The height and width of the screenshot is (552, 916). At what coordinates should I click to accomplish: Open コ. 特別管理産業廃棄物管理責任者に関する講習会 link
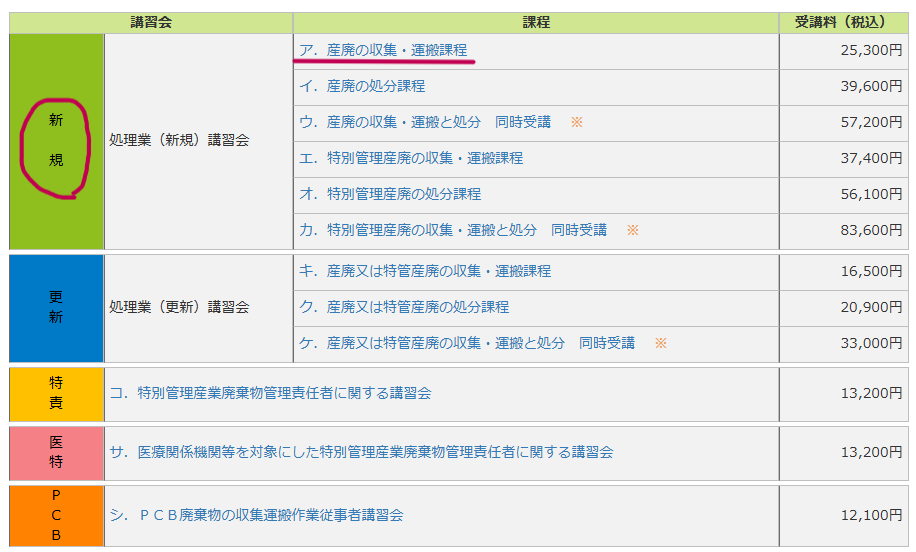[x=270, y=394]
